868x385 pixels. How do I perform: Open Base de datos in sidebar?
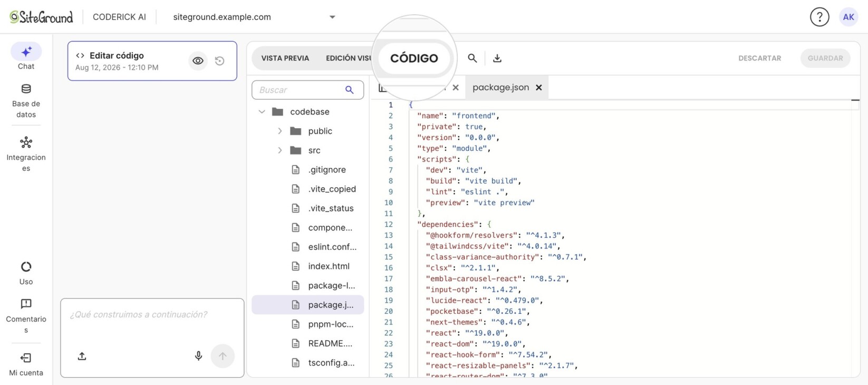(x=26, y=101)
